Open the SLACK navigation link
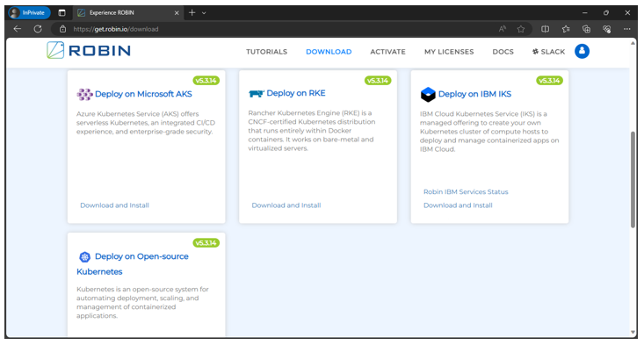This screenshot has width=644, height=345. [x=548, y=52]
